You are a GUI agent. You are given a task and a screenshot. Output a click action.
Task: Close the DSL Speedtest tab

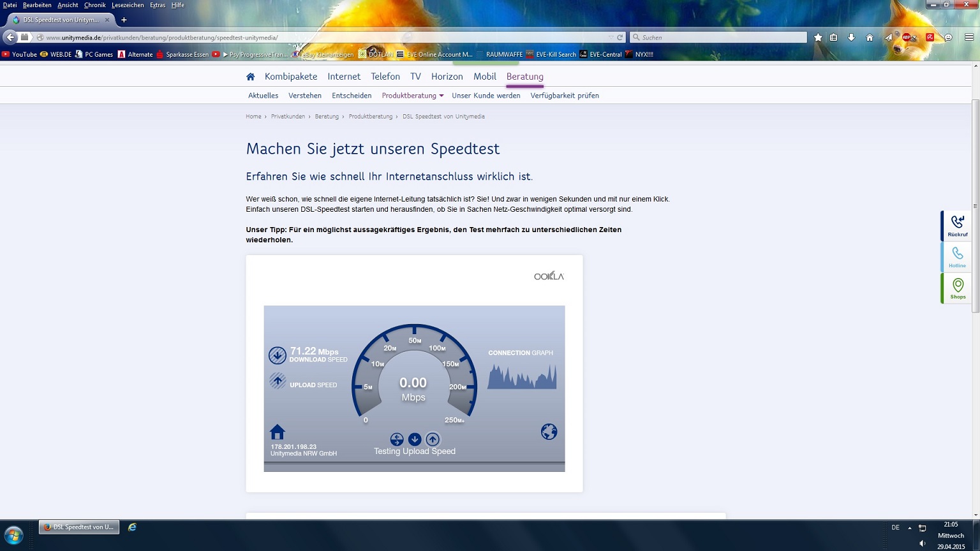pyautogui.click(x=107, y=20)
